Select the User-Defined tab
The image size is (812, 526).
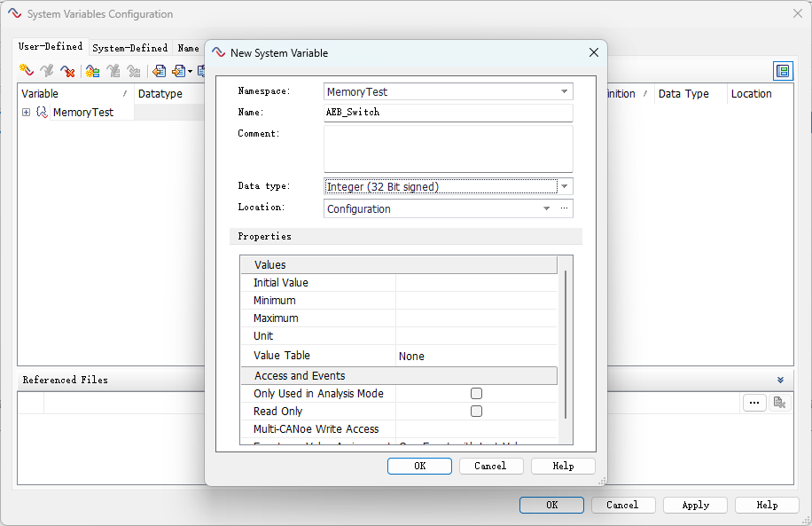click(51, 47)
